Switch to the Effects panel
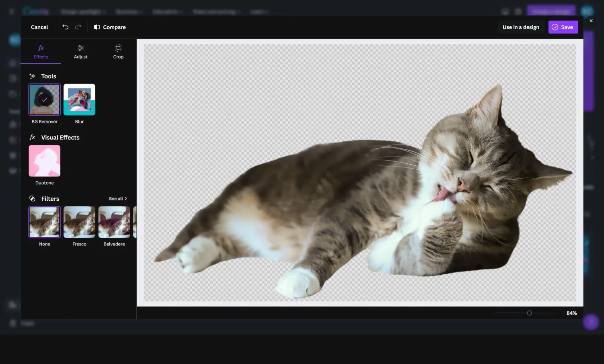The image size is (604, 364). point(41,51)
